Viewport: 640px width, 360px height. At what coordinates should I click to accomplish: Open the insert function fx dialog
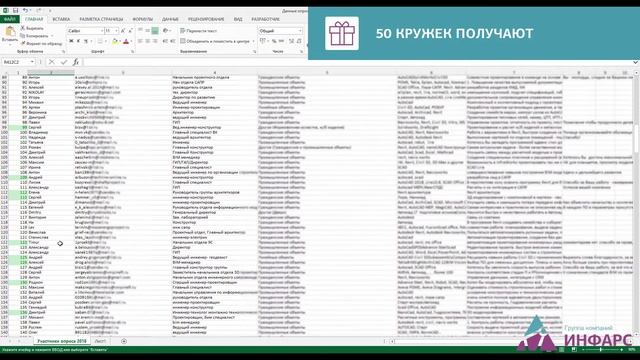[76, 62]
